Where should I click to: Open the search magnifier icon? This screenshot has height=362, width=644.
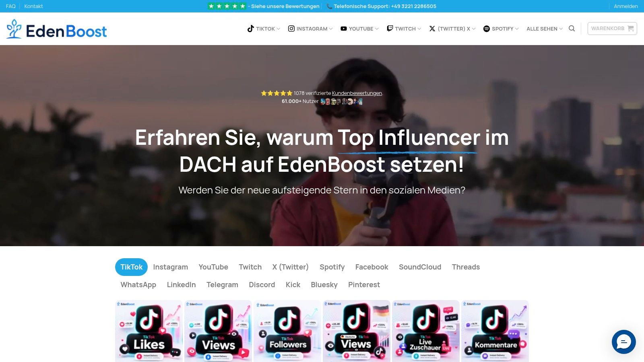click(572, 29)
